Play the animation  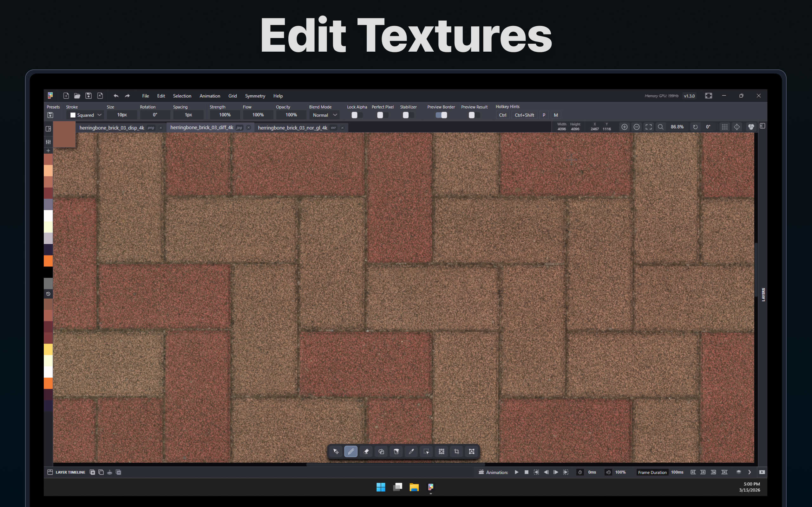click(517, 472)
